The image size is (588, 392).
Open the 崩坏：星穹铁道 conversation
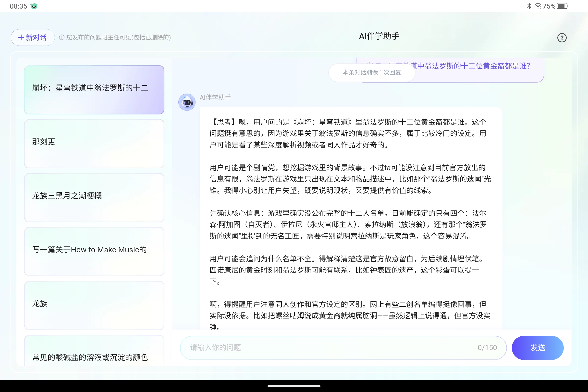(x=94, y=90)
